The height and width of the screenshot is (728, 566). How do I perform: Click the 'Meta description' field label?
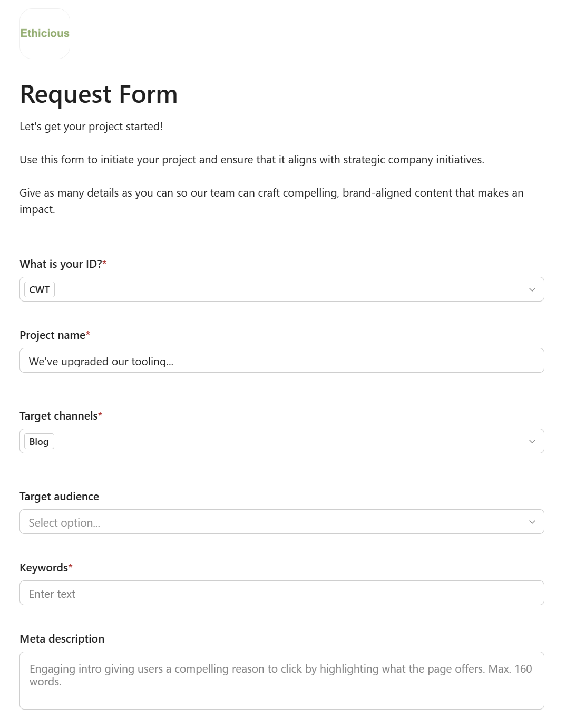(62, 639)
